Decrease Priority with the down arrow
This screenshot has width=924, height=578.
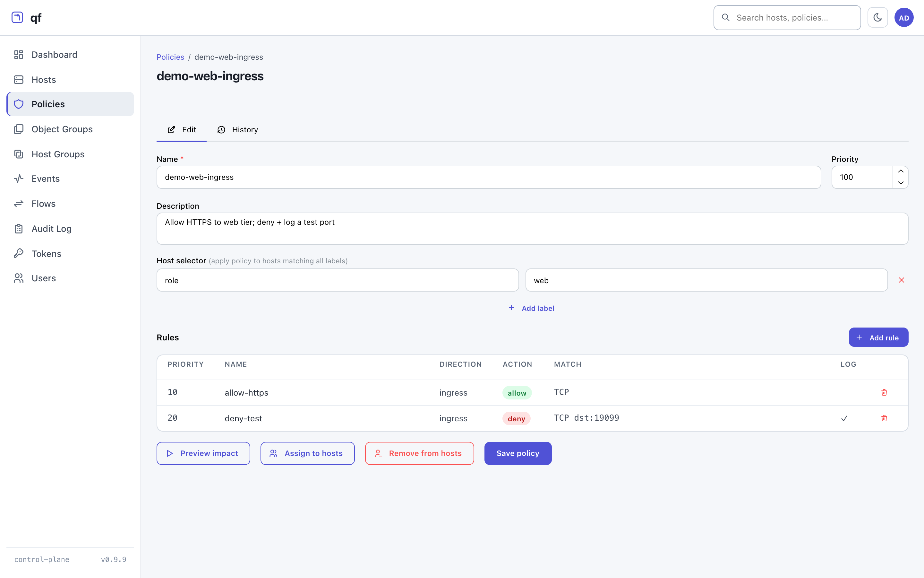(901, 183)
